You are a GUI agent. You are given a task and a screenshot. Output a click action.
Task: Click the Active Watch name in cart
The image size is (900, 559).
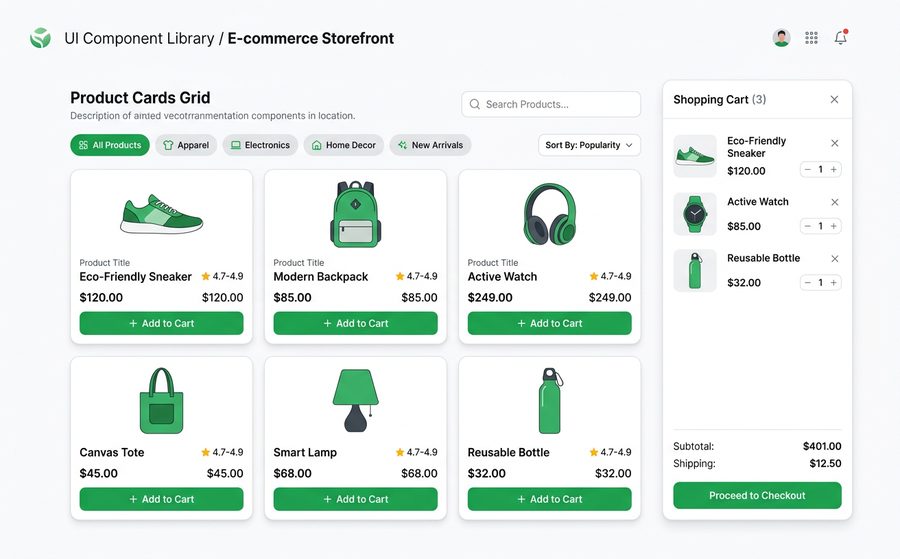(758, 201)
